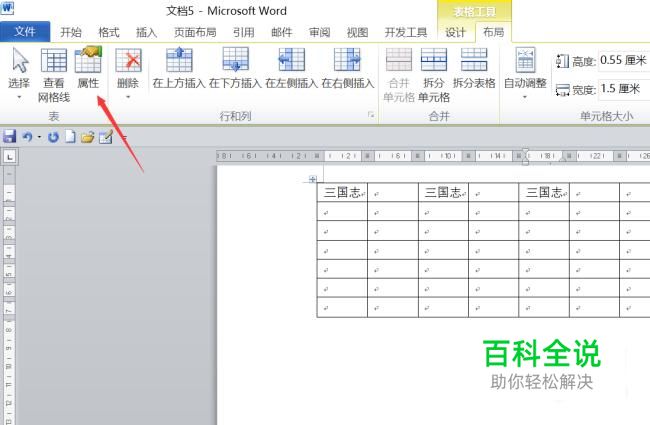The image size is (650, 425).
Task: Click the 选择 arrow cursor icon
Action: (x=19, y=61)
